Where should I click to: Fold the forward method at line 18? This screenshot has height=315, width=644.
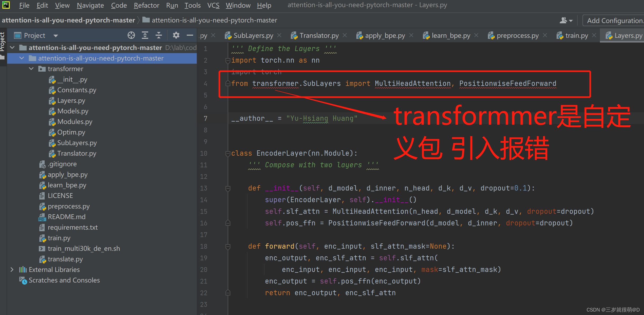pyautogui.click(x=228, y=247)
